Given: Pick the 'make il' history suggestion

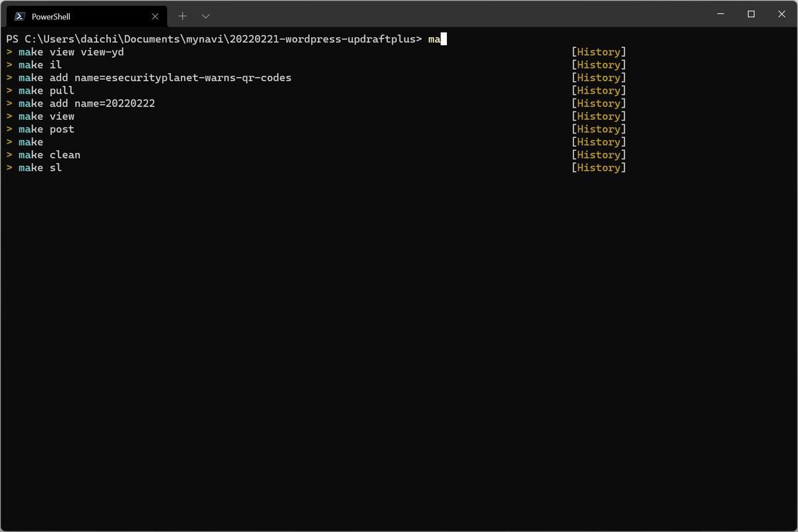Looking at the screenshot, I should click(40, 65).
